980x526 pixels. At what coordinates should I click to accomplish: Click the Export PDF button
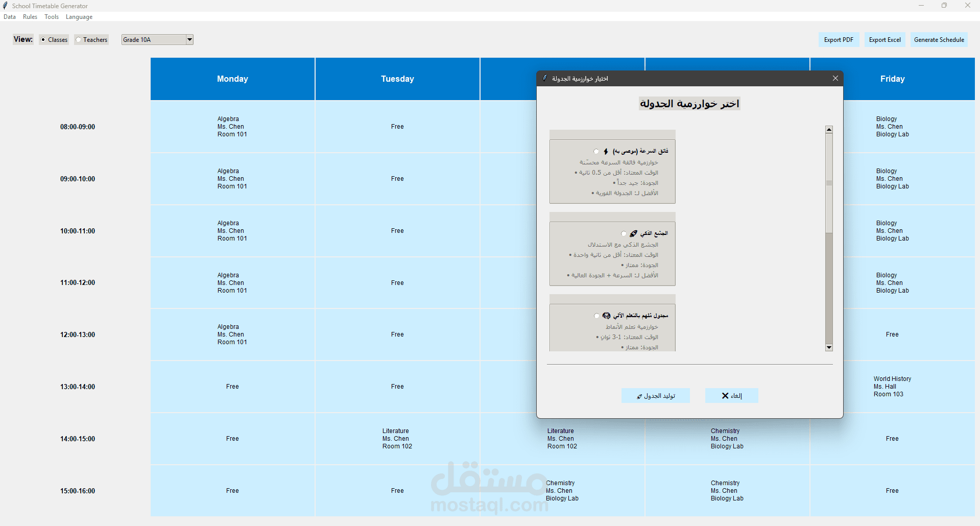[x=838, y=39]
